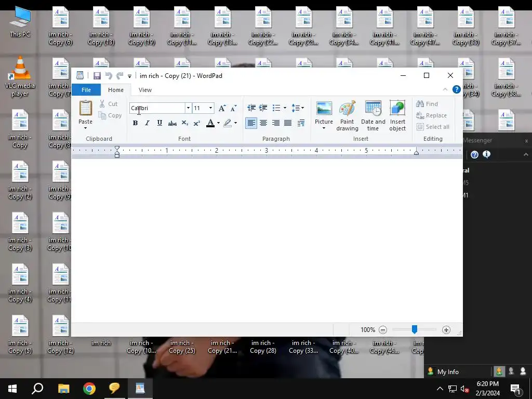Viewport: 532px width, 399px height.
Task: Show hidden system tray icons
Action: (x=440, y=389)
